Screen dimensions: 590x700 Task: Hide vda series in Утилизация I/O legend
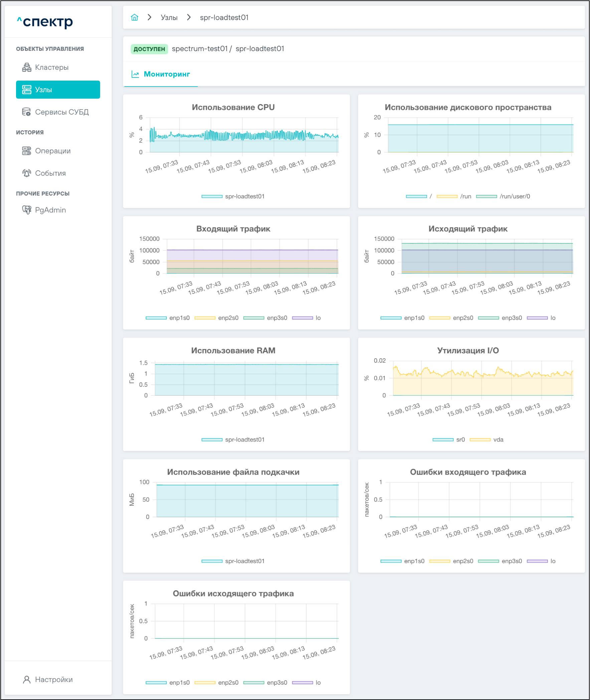(486, 440)
